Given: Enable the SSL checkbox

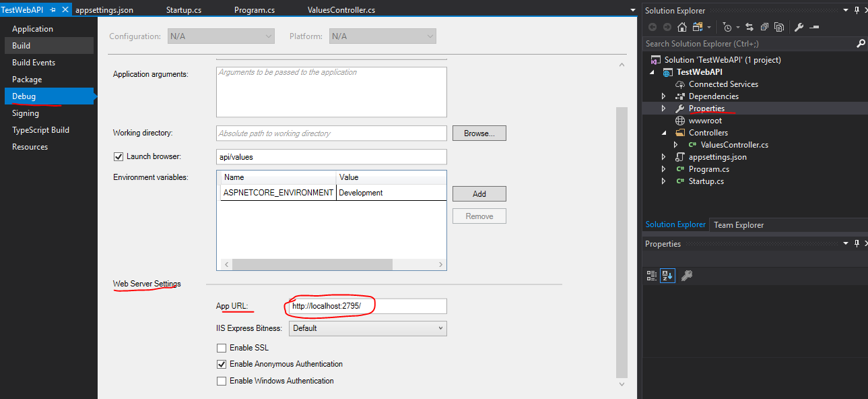Looking at the screenshot, I should tap(222, 347).
